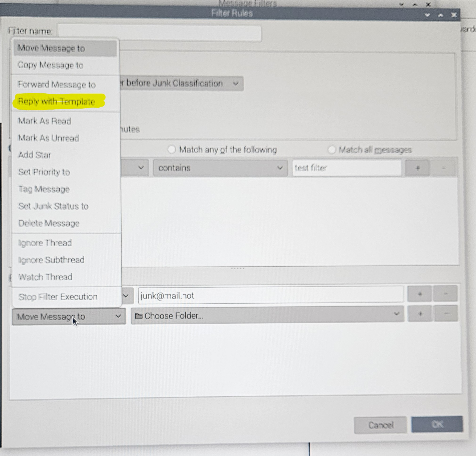Viewport: 476px width, 456px height.
Task: Confirm the filter with OK button
Action: click(437, 424)
